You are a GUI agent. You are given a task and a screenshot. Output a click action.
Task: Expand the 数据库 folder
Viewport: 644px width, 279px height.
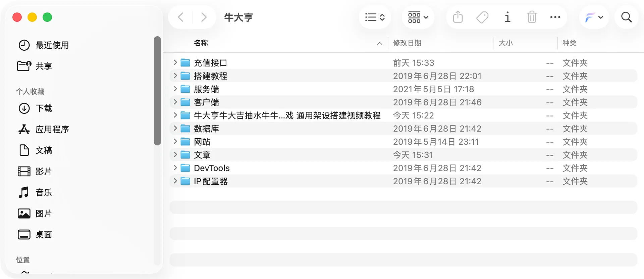coord(175,128)
